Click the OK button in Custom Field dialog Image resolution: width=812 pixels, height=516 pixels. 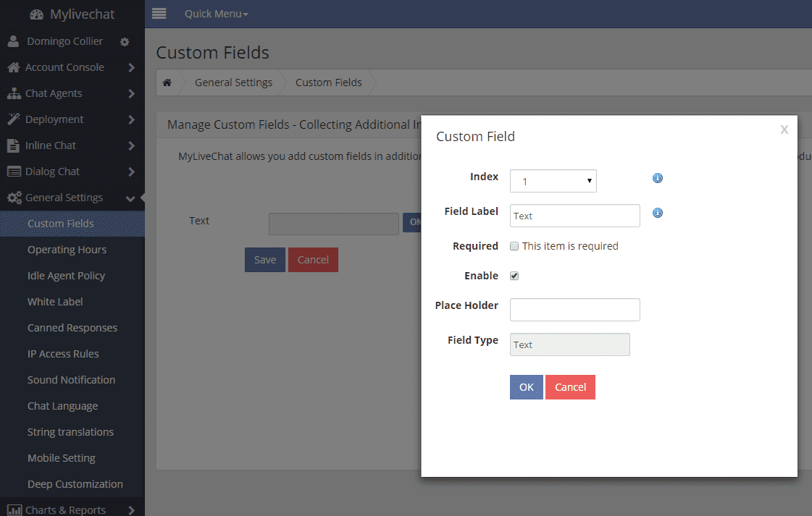526,386
